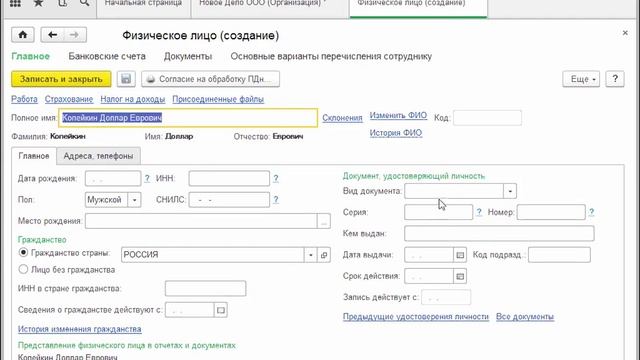Show hint next to СНИЛС field
Screen dimensions: 640x360
[x=276, y=200]
